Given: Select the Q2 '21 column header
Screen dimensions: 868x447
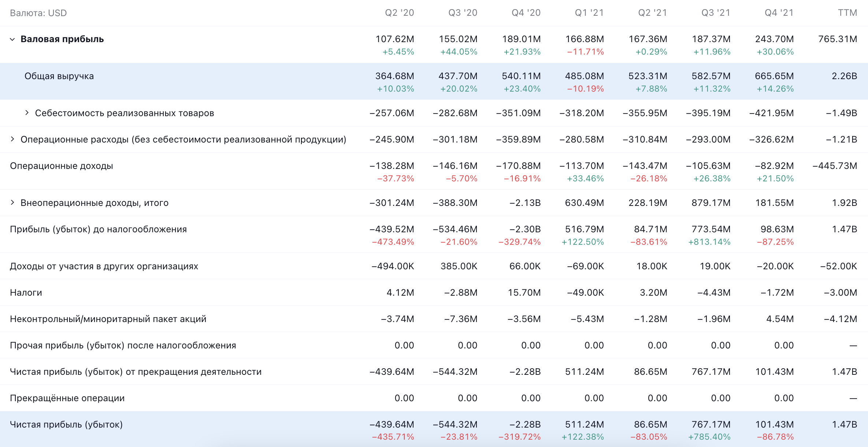Looking at the screenshot, I should coord(652,13).
